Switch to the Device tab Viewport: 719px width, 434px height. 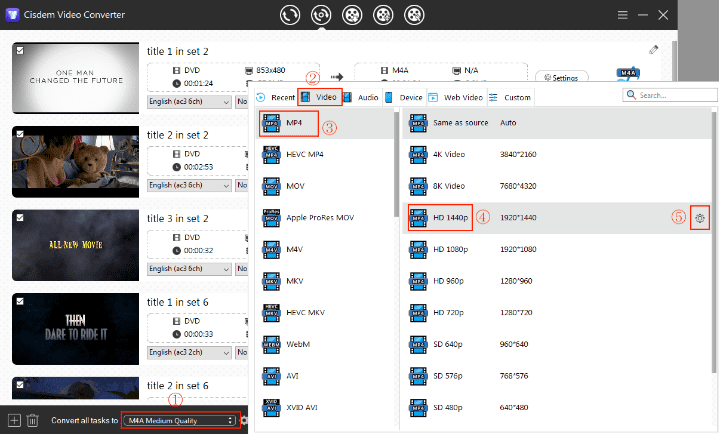[x=404, y=97]
